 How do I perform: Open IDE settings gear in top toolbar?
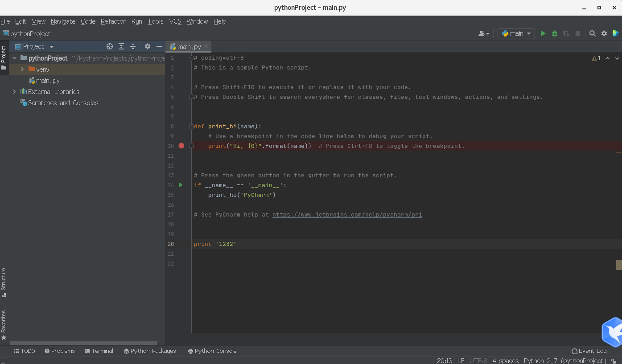pos(604,33)
